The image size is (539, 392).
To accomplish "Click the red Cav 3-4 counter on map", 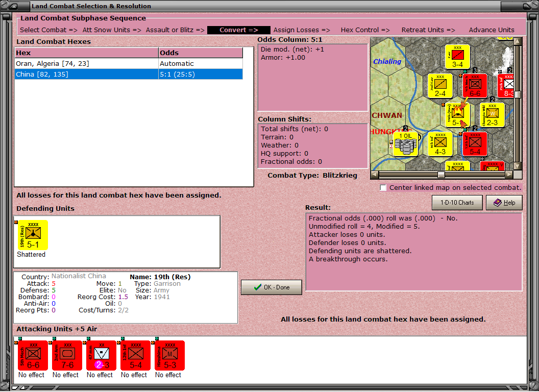I will (457, 57).
